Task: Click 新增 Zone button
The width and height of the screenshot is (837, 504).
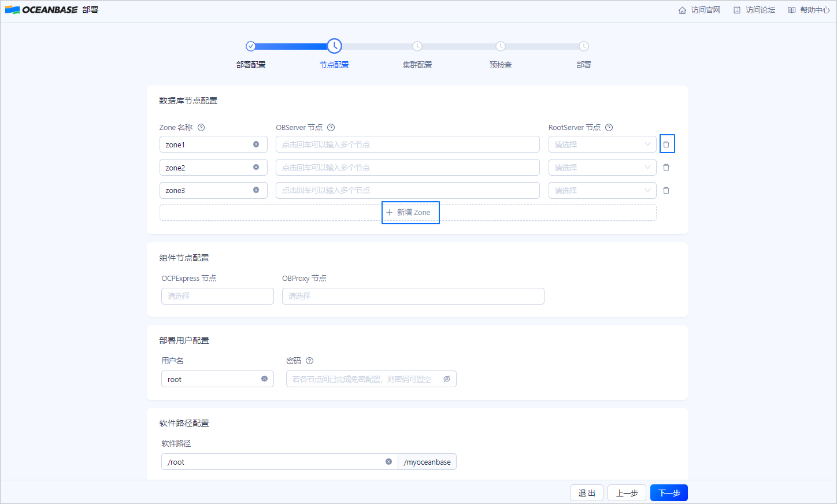Action: (x=410, y=212)
